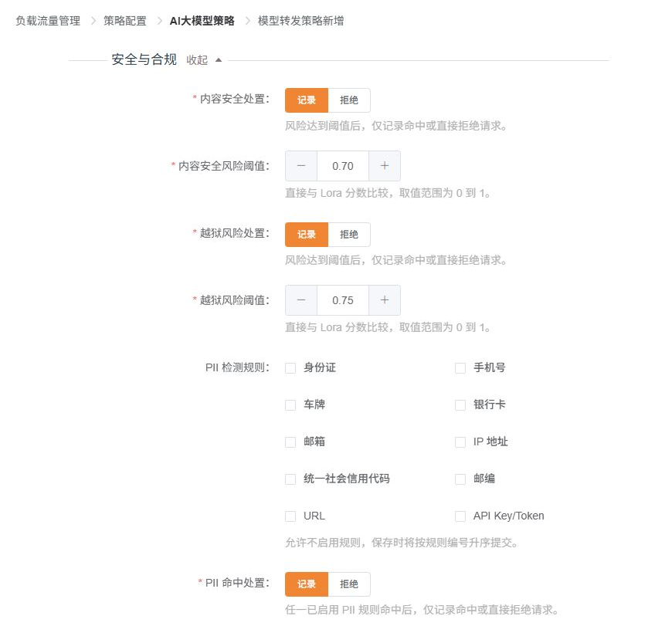The width and height of the screenshot is (672, 626).
Task: Click the PII 命中处置 field label
Action: [237, 583]
